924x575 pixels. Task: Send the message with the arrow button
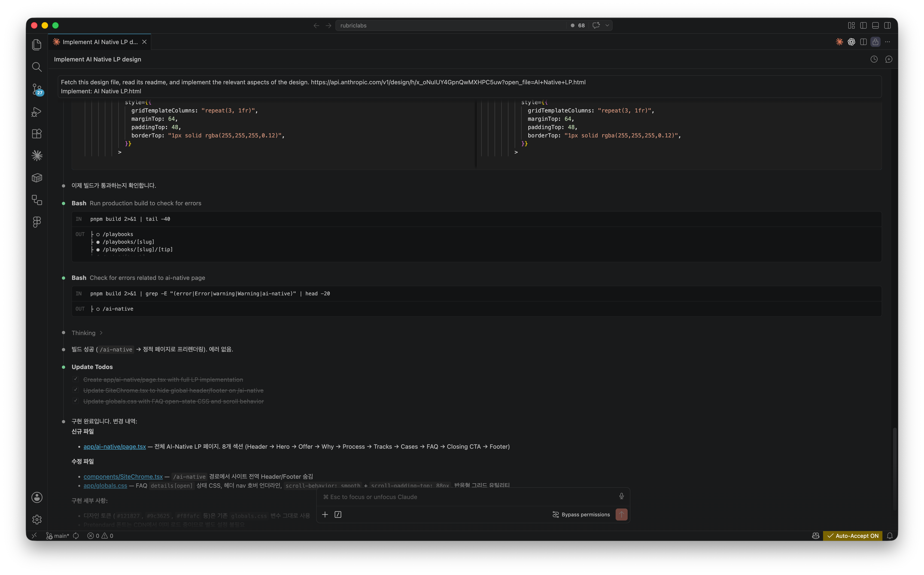coord(621,514)
